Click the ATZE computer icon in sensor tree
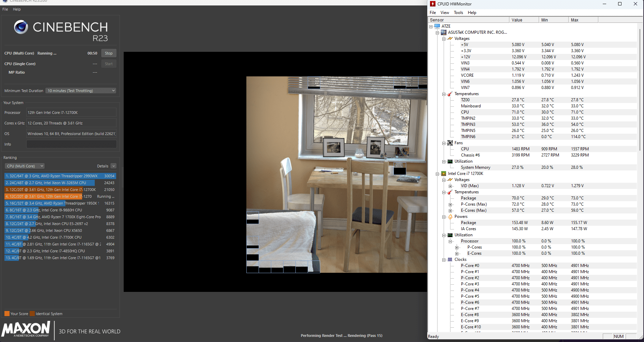This screenshot has width=644, height=342. pyautogui.click(x=437, y=26)
